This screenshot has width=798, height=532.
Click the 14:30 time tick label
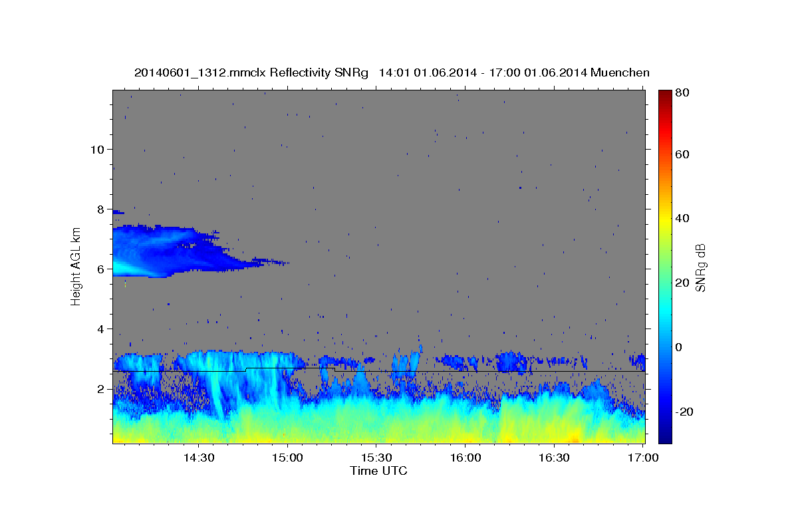point(198,458)
